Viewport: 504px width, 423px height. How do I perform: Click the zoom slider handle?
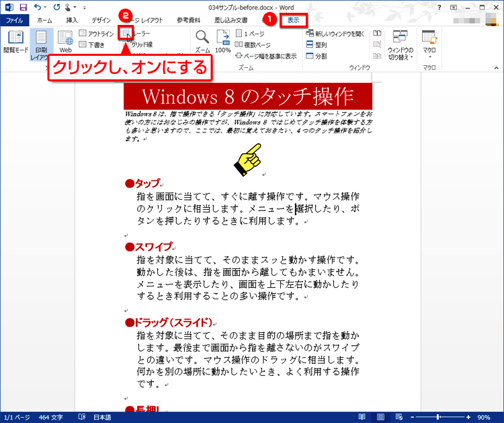point(438,417)
